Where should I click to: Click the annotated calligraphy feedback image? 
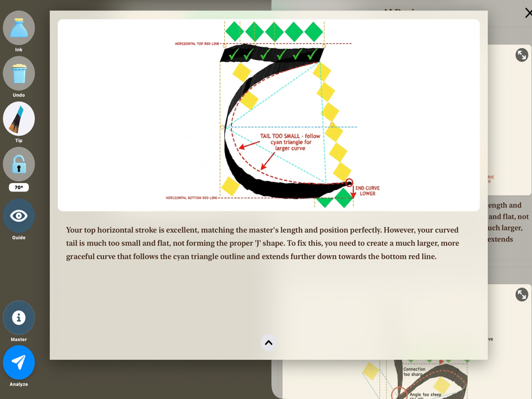click(269, 115)
